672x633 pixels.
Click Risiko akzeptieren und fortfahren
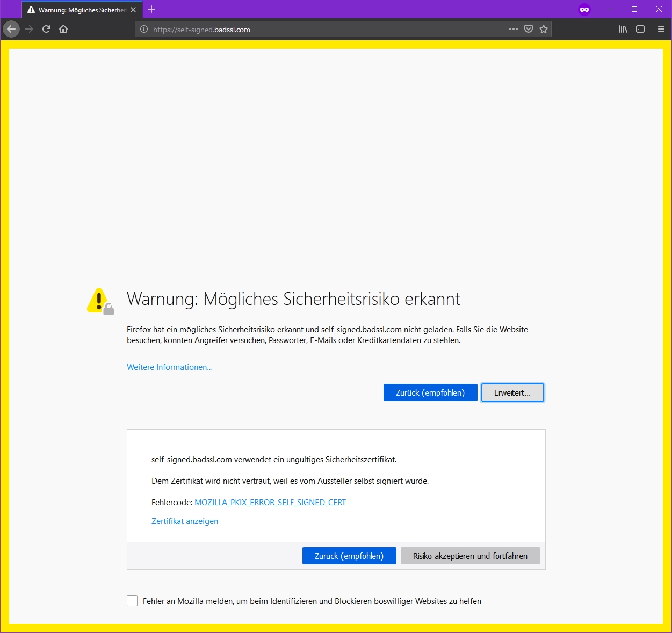470,556
